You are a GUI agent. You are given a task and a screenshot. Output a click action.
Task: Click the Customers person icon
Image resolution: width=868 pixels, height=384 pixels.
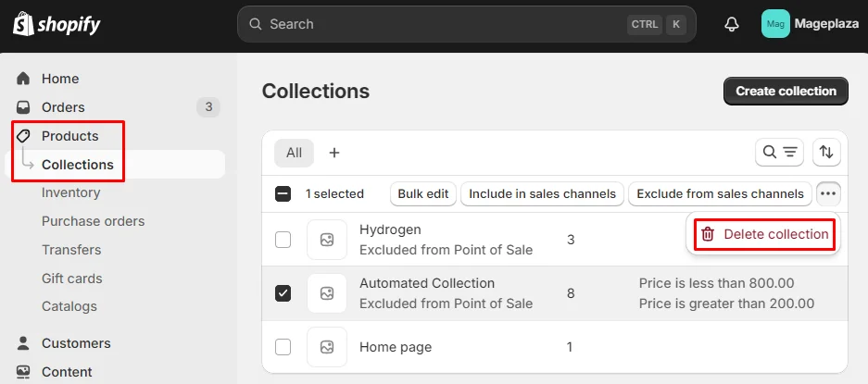(x=23, y=343)
